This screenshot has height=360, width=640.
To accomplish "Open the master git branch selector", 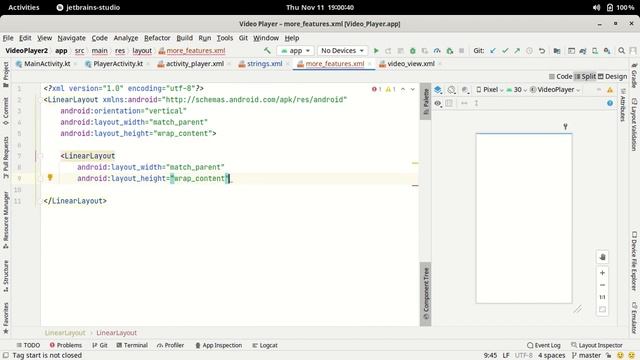I will pyautogui.click(x=587, y=356).
